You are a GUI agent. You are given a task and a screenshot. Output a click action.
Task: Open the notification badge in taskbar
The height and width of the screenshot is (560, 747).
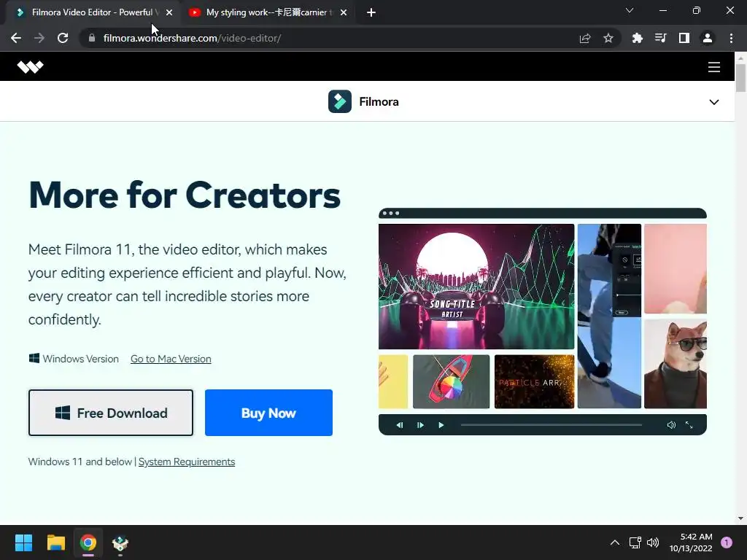click(x=727, y=542)
